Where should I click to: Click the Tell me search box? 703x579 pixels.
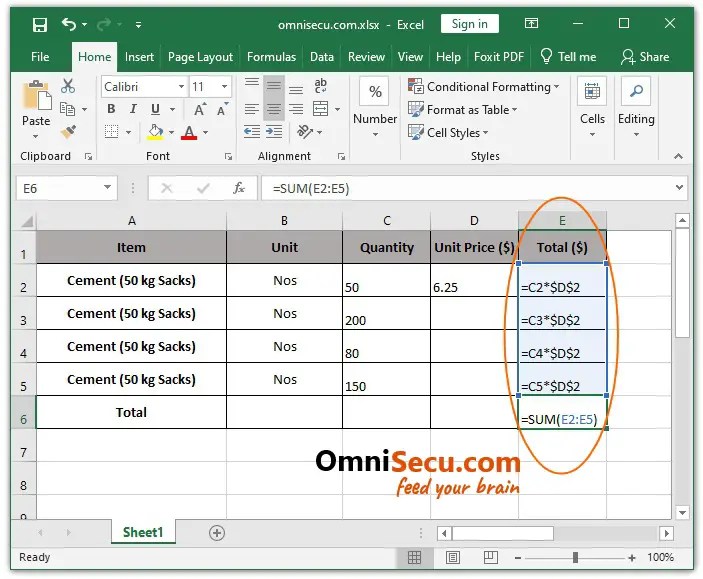(568, 57)
